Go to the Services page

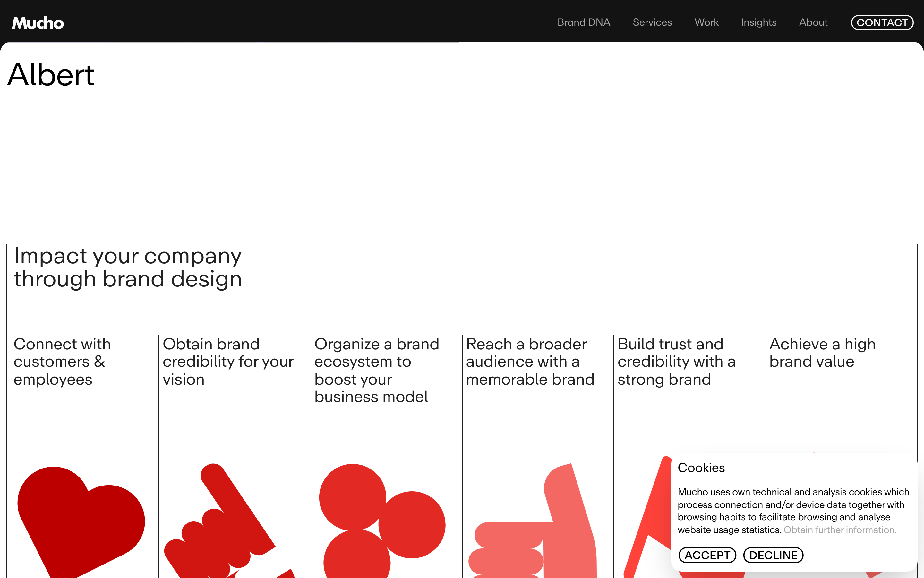coord(652,22)
